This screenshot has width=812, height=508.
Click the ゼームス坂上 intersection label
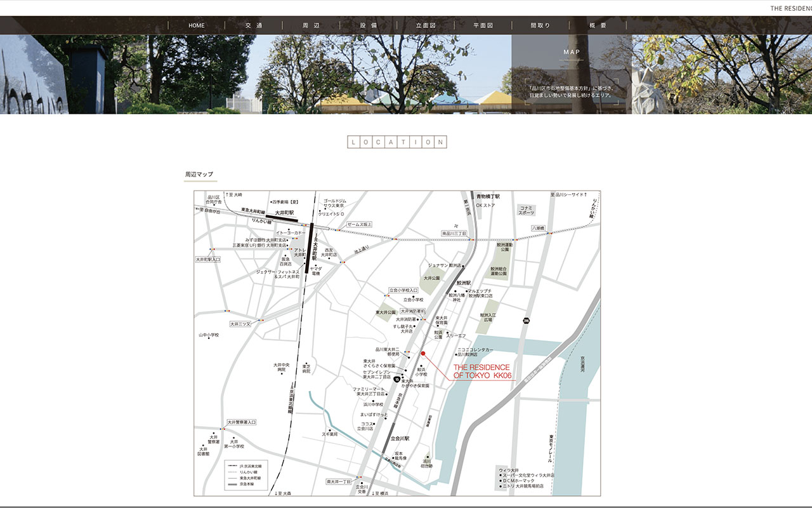[359, 224]
